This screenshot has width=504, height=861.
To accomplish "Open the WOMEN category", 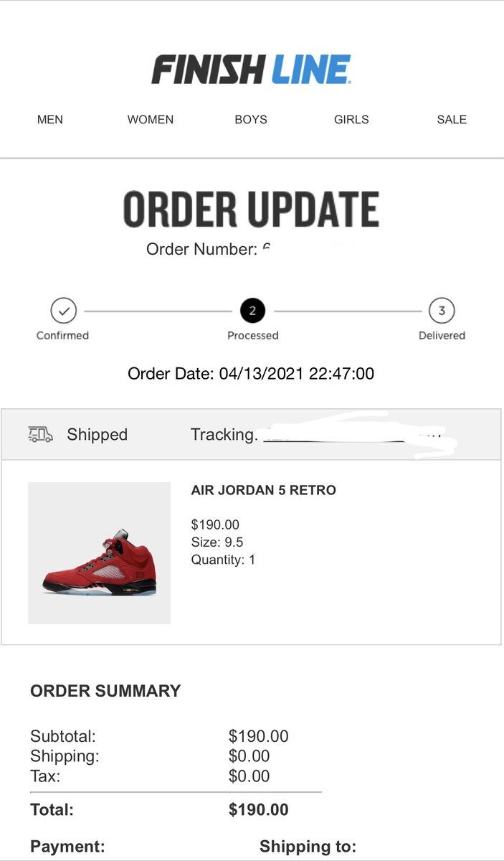I will (x=151, y=120).
